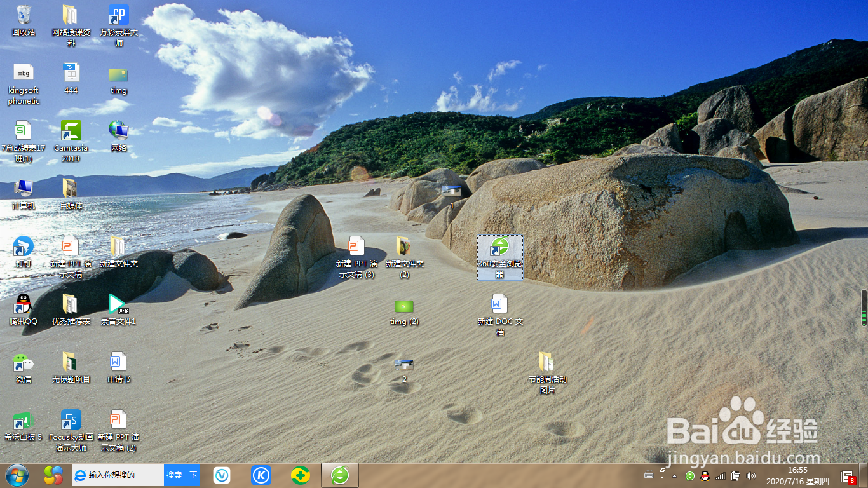
Task: Select the 微信 WeChat shortcut
Action: point(24,367)
